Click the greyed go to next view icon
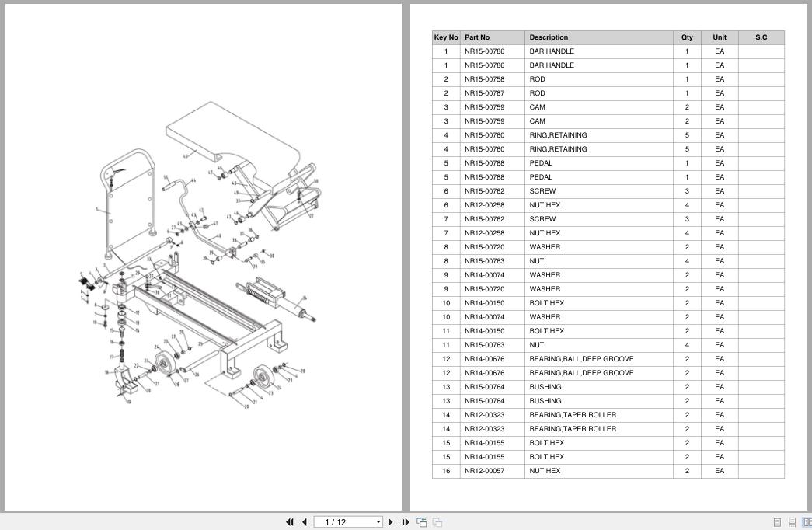 pos(437,522)
